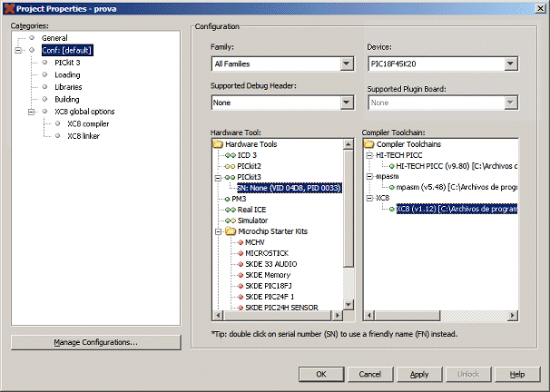Click Hardware Tool list vertical scrollbar
The image size is (550, 392).
pos(349,227)
